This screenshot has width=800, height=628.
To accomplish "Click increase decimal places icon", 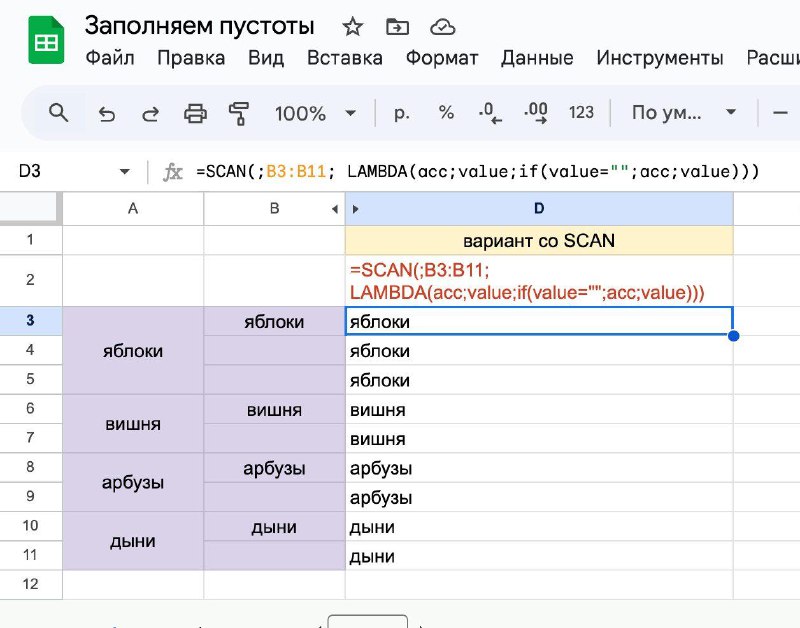I will [535, 113].
